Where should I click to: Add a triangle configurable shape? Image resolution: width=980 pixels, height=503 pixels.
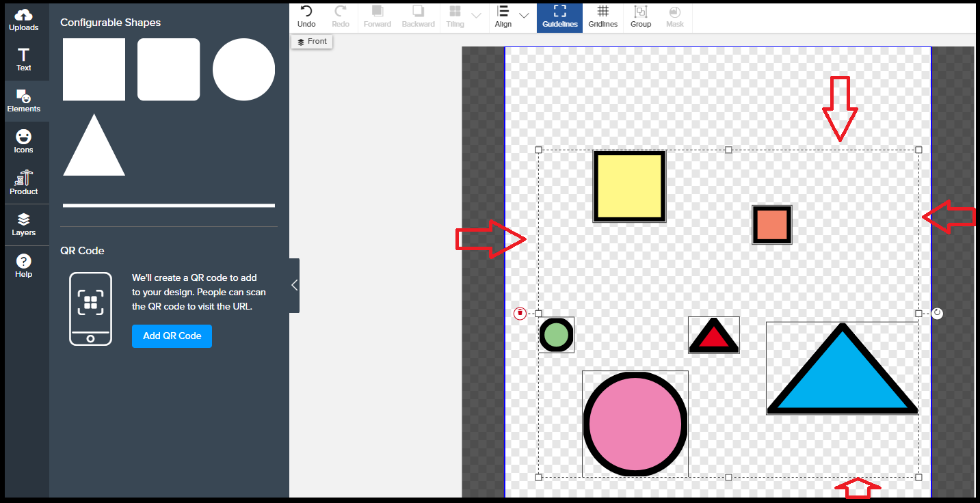click(94, 145)
